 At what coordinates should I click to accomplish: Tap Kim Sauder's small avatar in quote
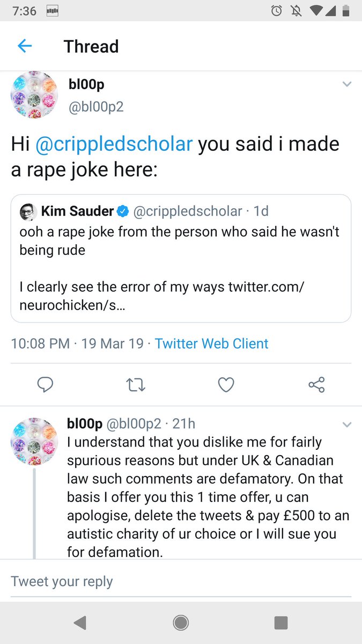(x=28, y=211)
